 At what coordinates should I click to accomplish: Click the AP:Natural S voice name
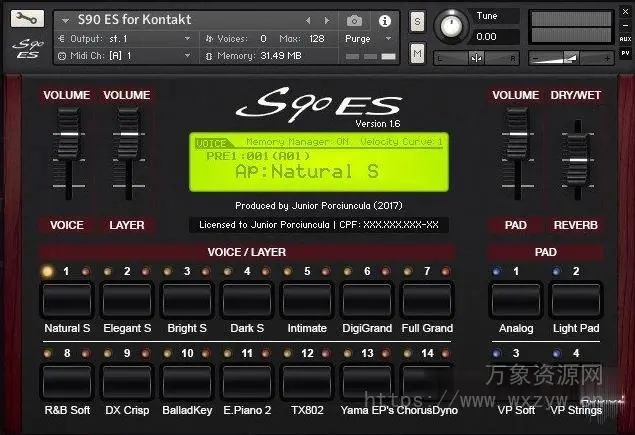pyautogui.click(x=307, y=172)
